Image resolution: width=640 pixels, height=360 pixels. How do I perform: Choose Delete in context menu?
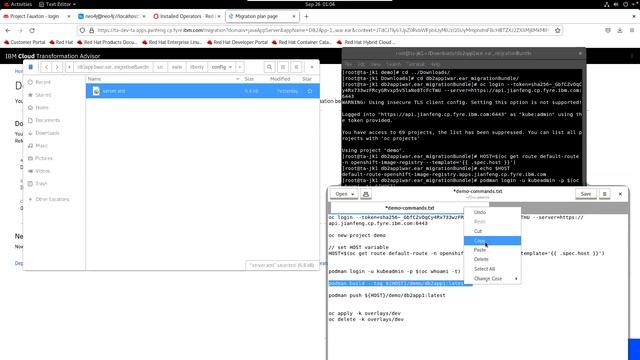[492, 259]
